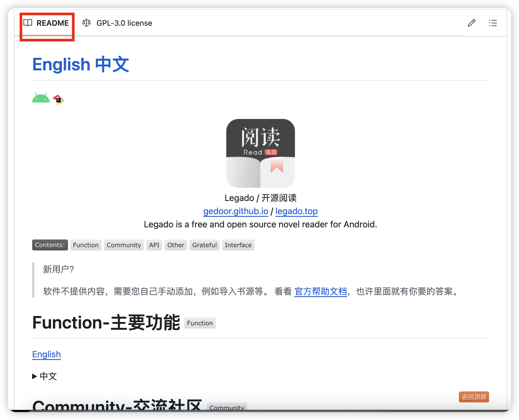Screen dimensions: 519x420
Task: Click the pencil edit file icon
Action: (471, 23)
